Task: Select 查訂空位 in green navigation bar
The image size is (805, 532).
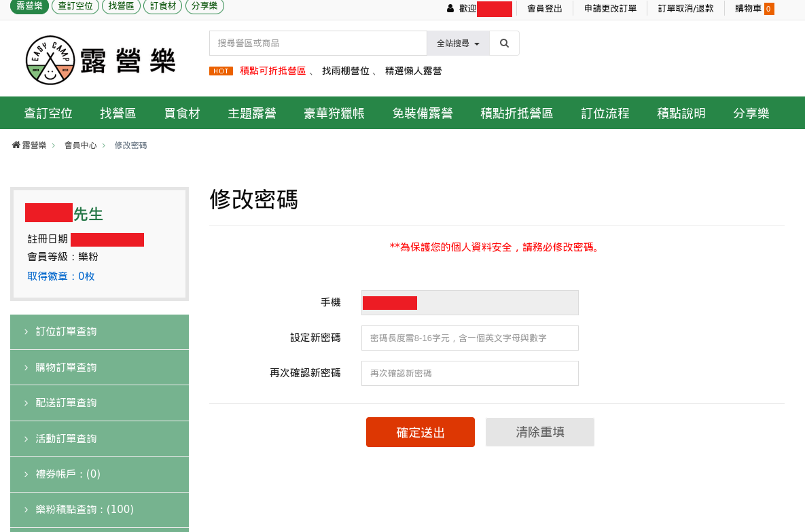Action: point(48,113)
